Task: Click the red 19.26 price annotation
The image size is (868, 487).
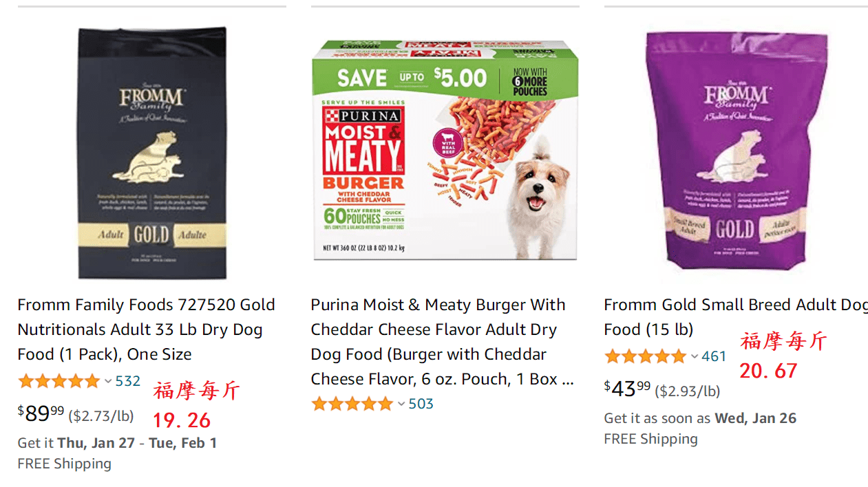Action: [x=182, y=420]
